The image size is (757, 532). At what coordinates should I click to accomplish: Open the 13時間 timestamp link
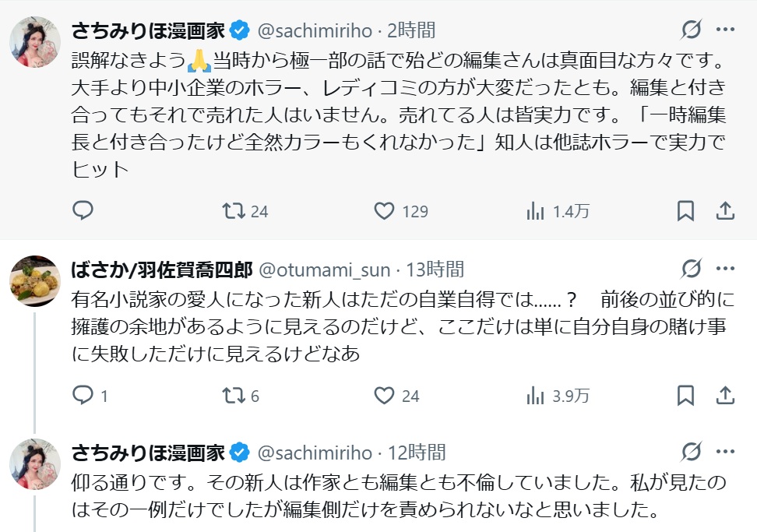[x=435, y=270]
